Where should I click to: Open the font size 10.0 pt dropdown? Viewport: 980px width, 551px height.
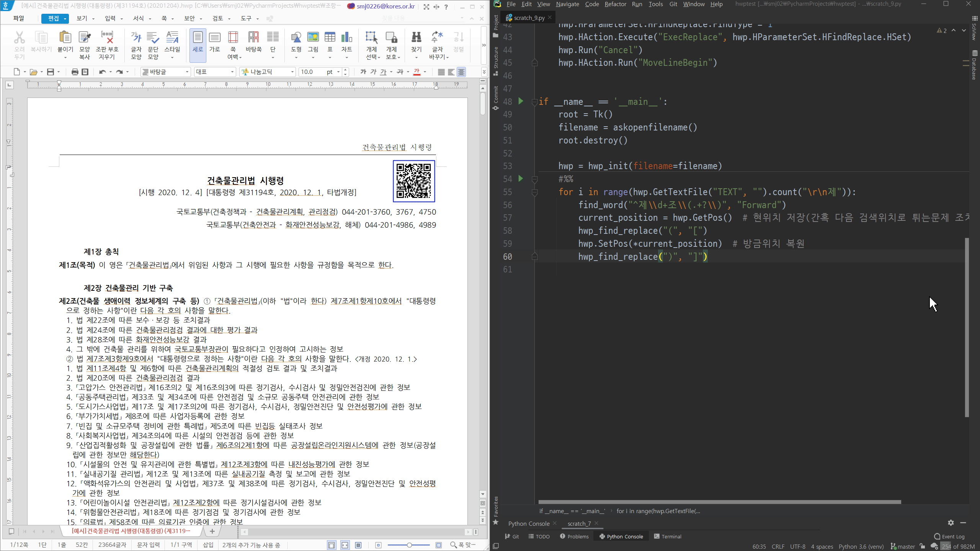(338, 72)
